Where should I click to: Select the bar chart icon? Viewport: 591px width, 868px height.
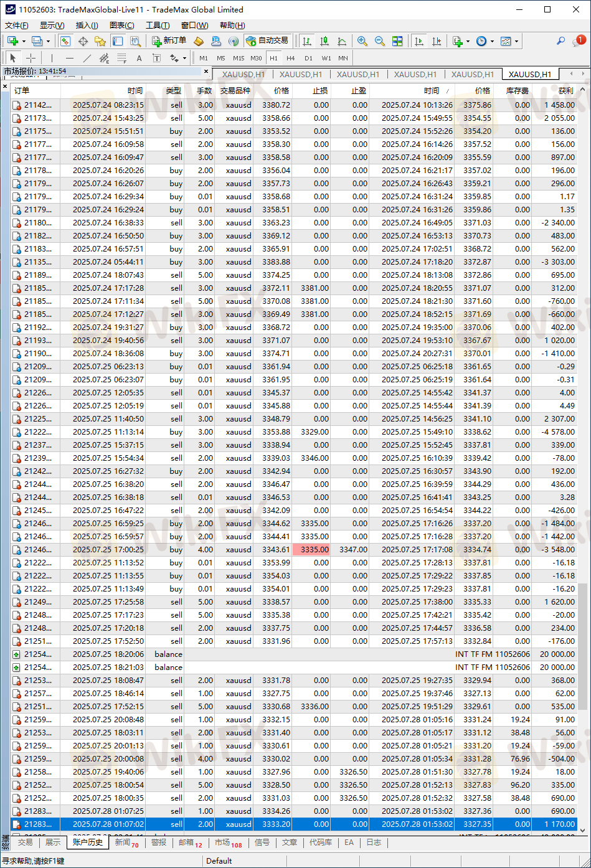point(307,41)
